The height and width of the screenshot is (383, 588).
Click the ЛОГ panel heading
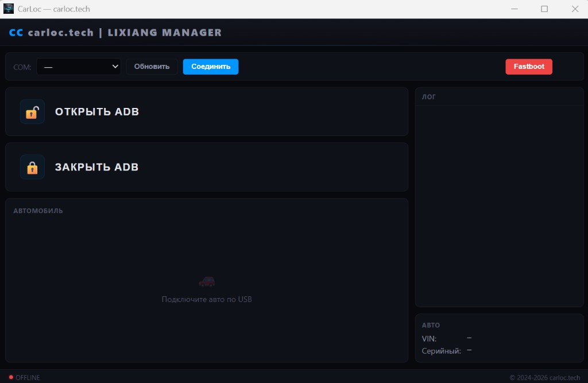pyautogui.click(x=428, y=97)
